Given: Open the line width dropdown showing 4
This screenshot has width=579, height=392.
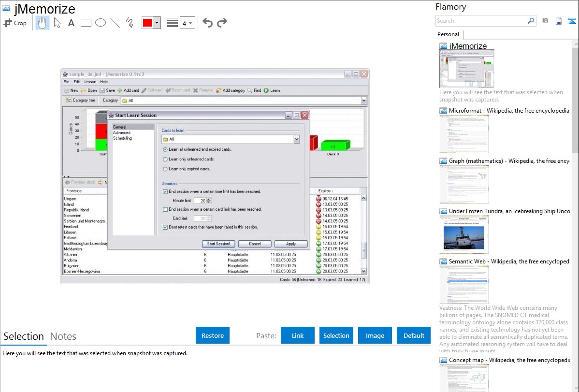Looking at the screenshot, I should coord(187,23).
